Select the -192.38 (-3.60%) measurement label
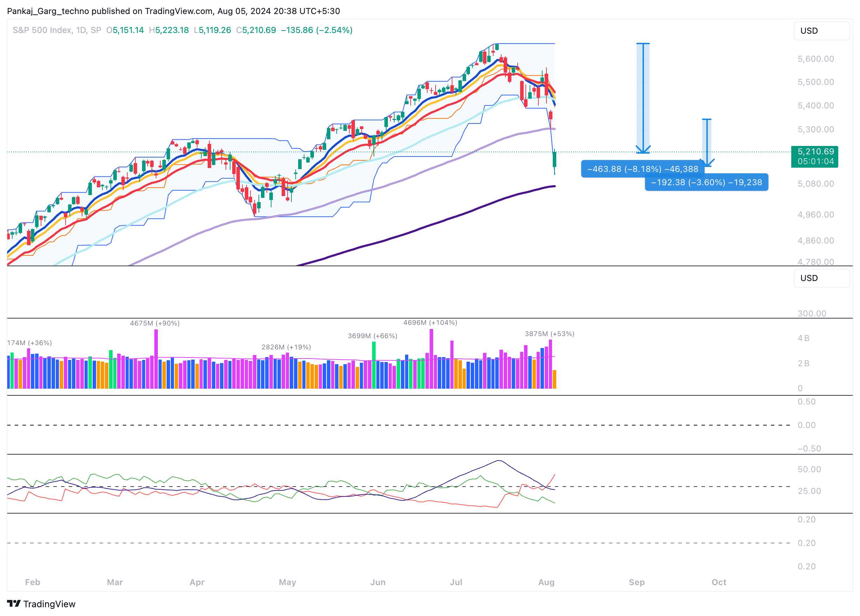Image resolution: width=860 pixels, height=616 pixels. coord(706,182)
